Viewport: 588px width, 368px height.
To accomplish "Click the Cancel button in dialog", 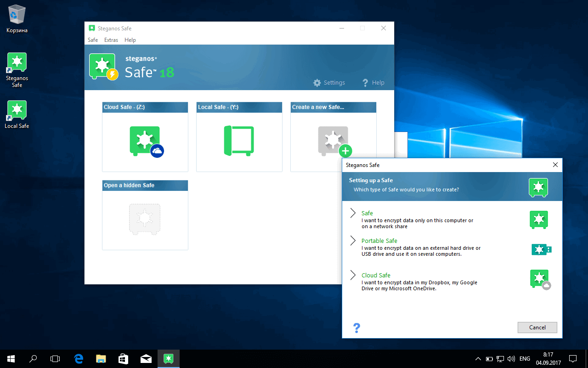I will pyautogui.click(x=537, y=328).
